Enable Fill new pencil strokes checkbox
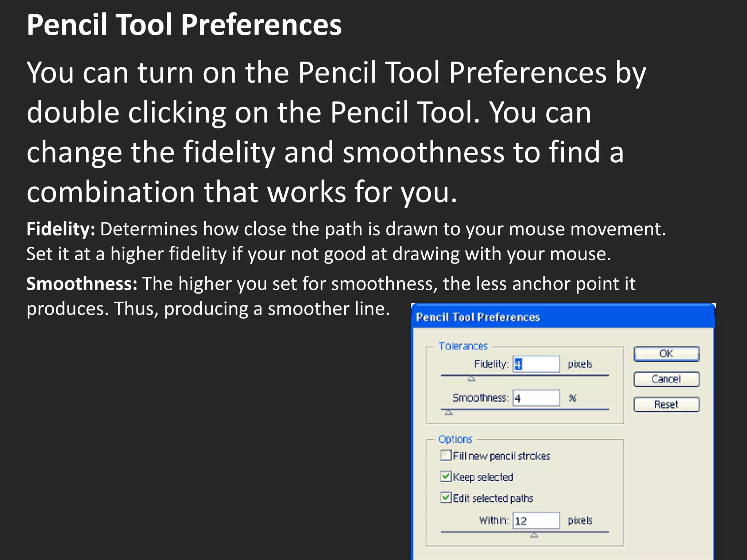The height and width of the screenshot is (560, 747). (446, 455)
